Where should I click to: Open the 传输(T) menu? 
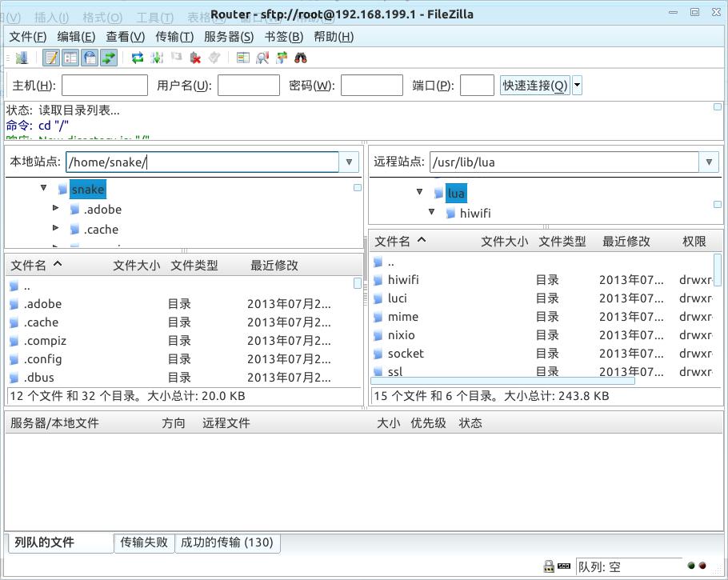pyautogui.click(x=174, y=37)
